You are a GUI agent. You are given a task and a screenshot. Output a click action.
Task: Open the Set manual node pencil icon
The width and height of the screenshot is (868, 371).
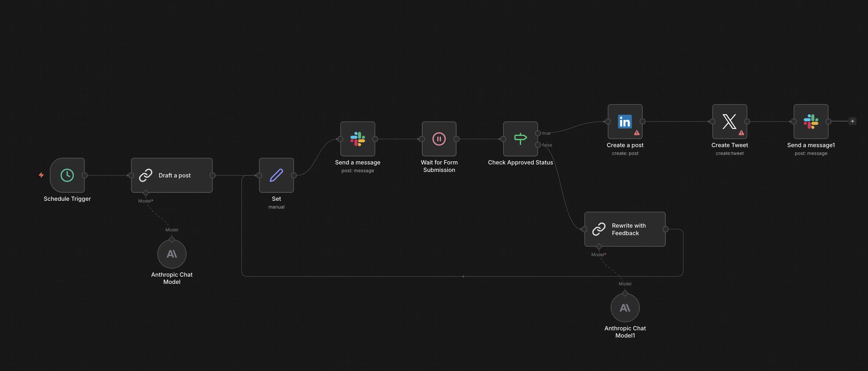point(276,175)
